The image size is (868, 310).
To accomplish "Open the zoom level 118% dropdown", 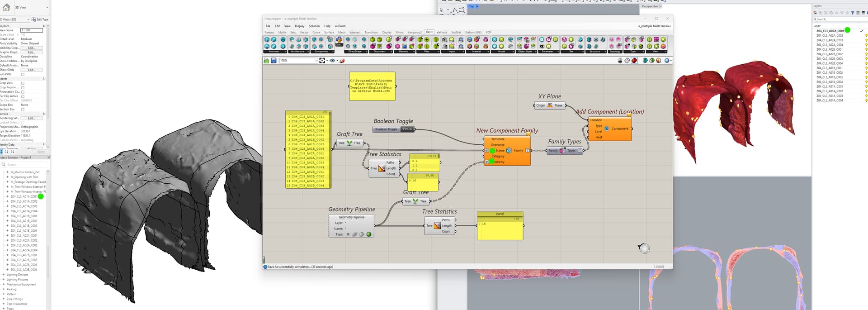I will pos(315,61).
